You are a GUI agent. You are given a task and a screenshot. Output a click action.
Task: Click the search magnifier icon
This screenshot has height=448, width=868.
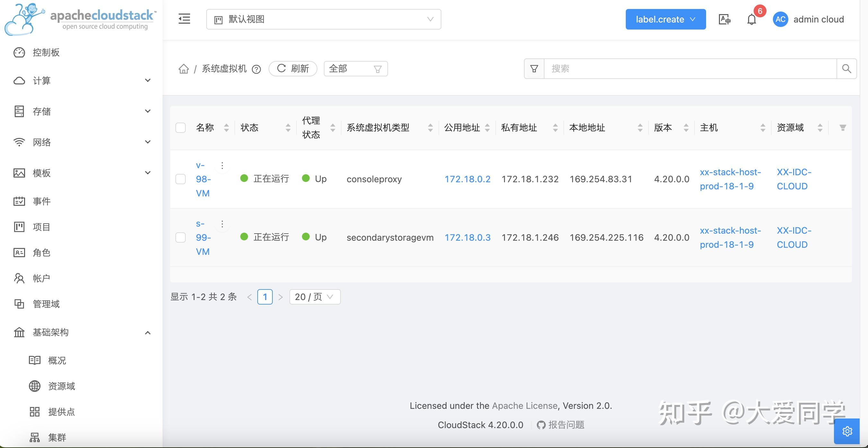(847, 68)
